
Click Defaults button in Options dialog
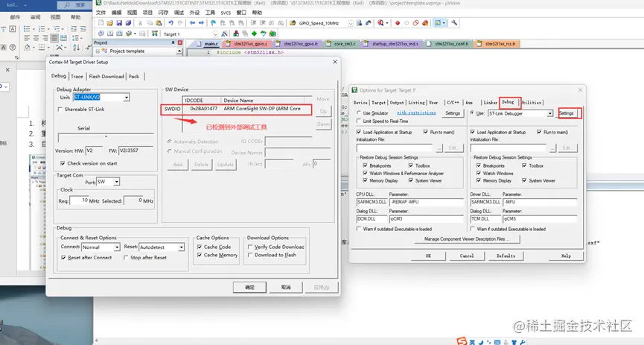pyautogui.click(x=506, y=256)
